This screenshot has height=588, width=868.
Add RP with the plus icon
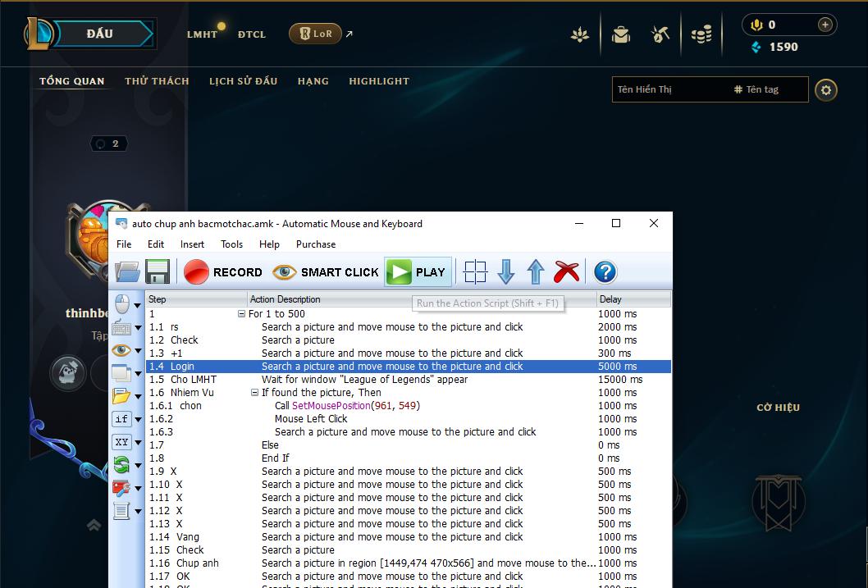click(825, 25)
